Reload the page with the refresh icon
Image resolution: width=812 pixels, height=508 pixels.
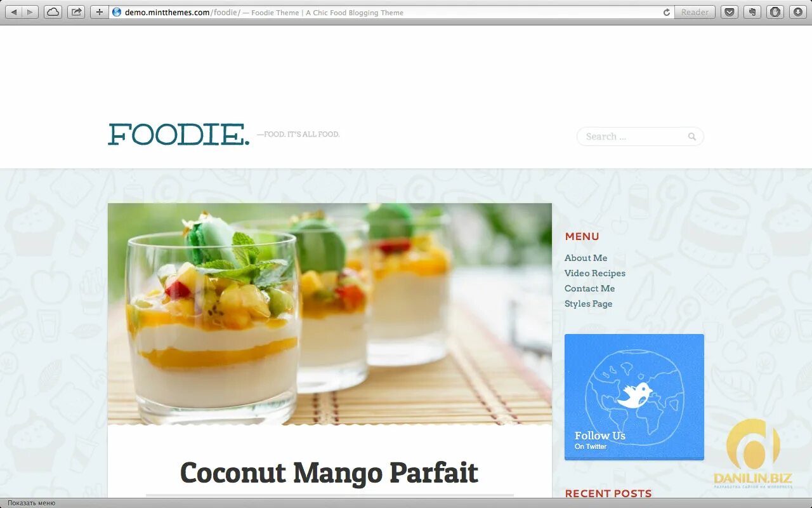coord(666,12)
